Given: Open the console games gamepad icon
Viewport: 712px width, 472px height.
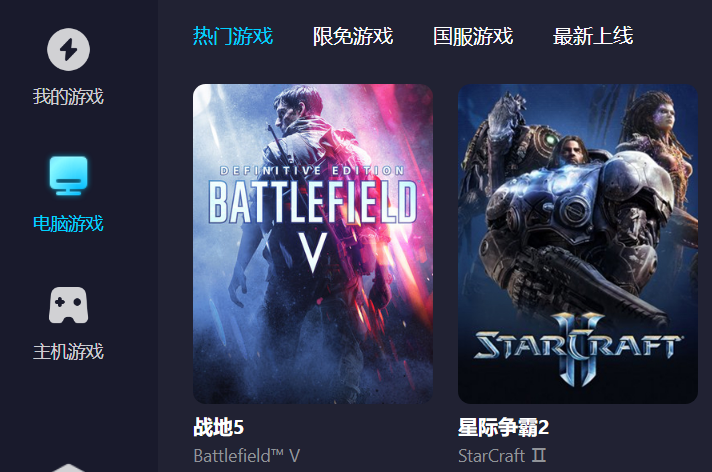Looking at the screenshot, I should [68, 305].
